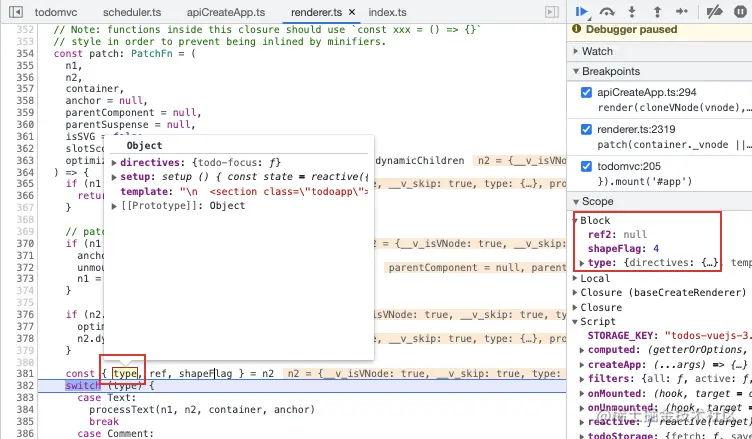Click 'break' on line 385
This screenshot has width=752, height=439.
[x=104, y=421]
